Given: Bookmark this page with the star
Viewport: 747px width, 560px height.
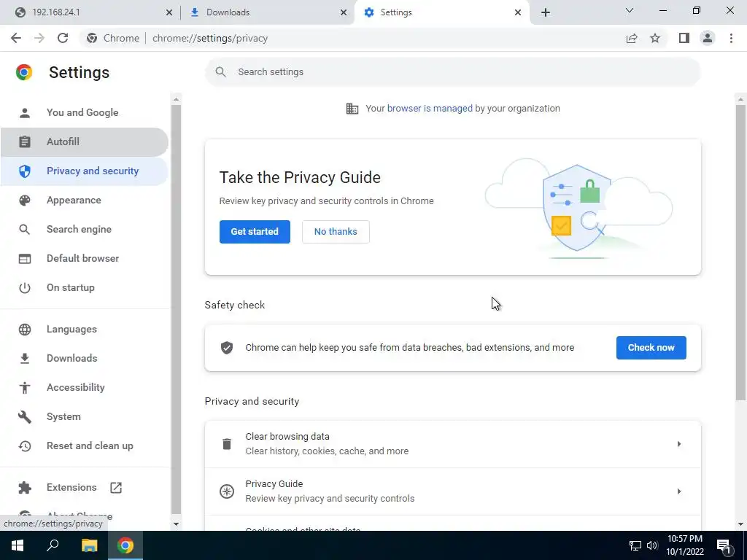Looking at the screenshot, I should pos(655,38).
